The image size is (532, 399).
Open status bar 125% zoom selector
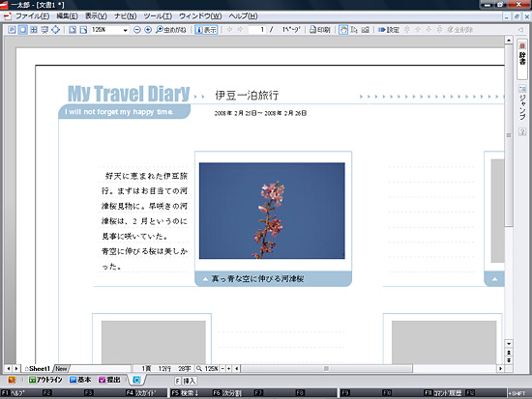(208, 368)
